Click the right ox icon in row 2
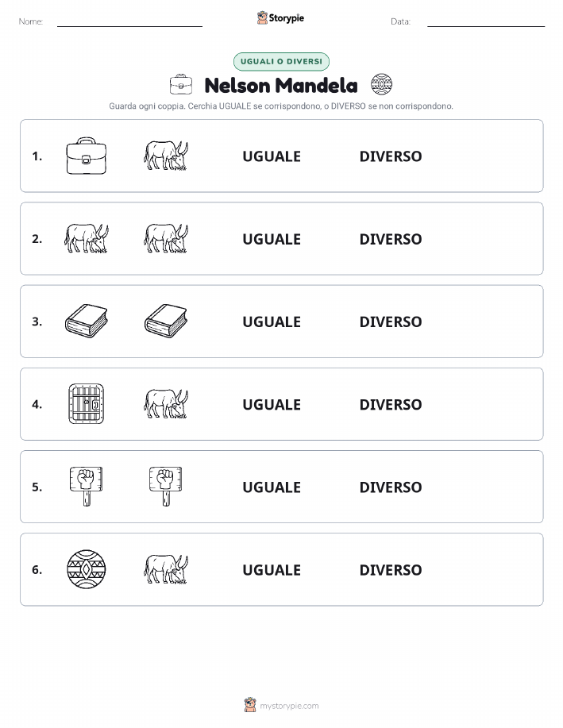This screenshot has height=728, width=563. coord(166,239)
